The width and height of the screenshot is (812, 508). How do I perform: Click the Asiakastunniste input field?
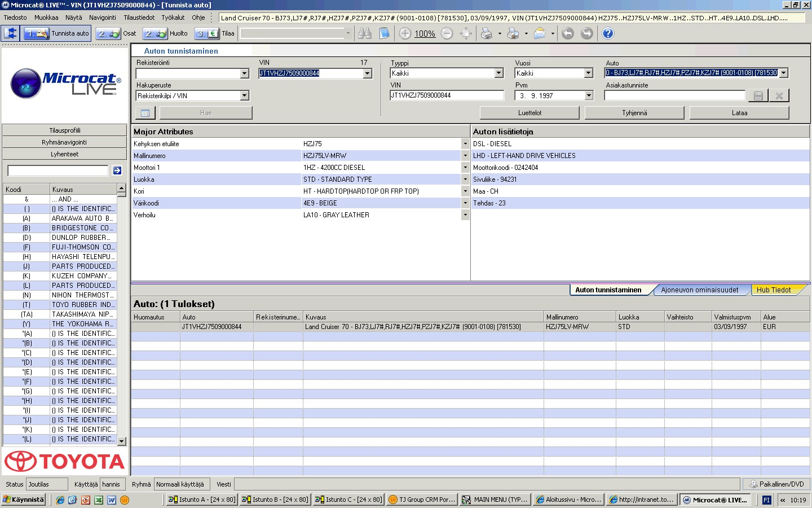pyautogui.click(x=675, y=96)
